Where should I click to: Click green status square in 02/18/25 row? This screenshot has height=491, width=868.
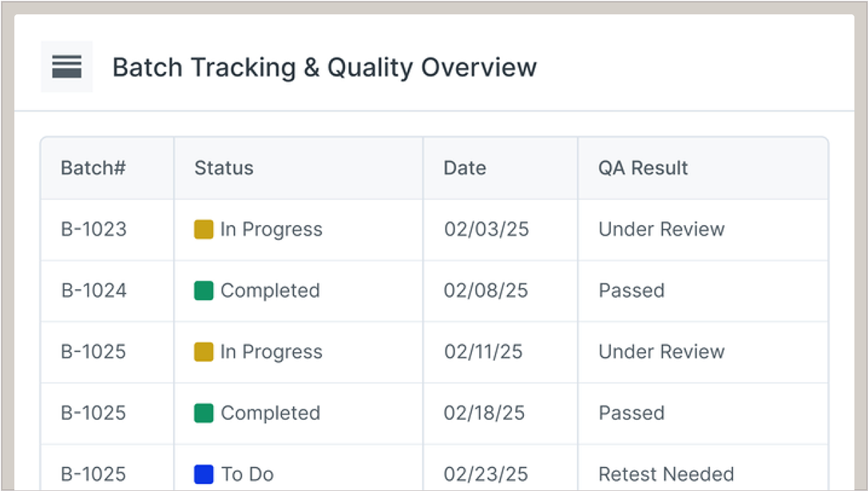click(204, 413)
